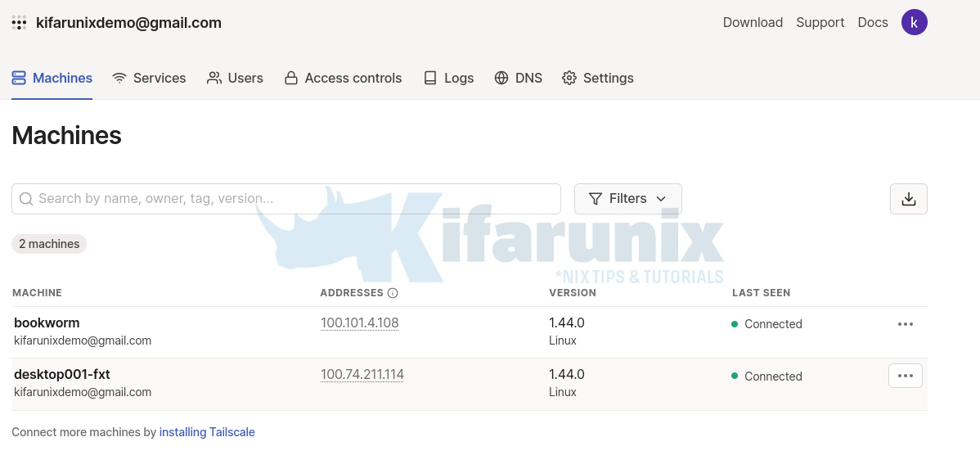Click the Access controls lock icon
The image size is (980, 469).
pos(290,79)
